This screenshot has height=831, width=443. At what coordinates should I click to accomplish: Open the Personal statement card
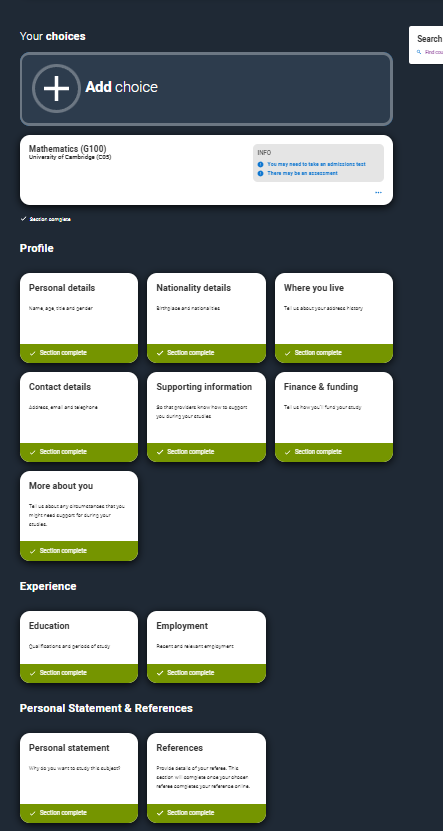pos(79,778)
